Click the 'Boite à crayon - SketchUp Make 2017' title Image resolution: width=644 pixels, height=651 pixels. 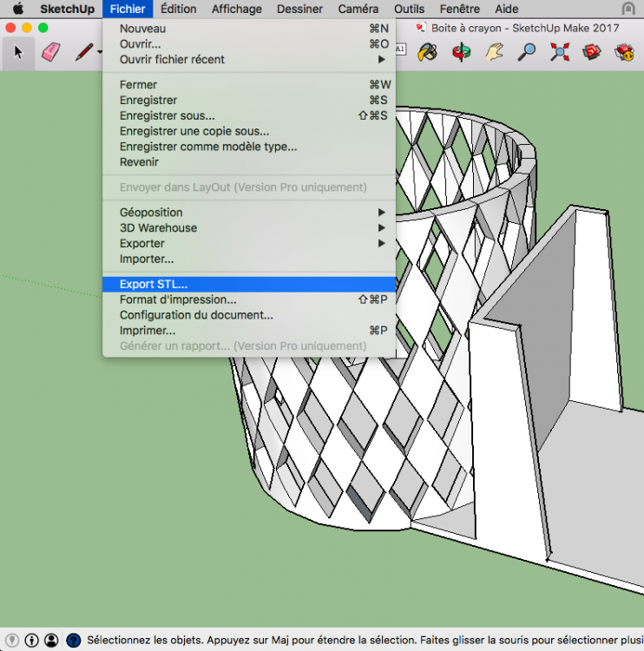[x=525, y=28]
